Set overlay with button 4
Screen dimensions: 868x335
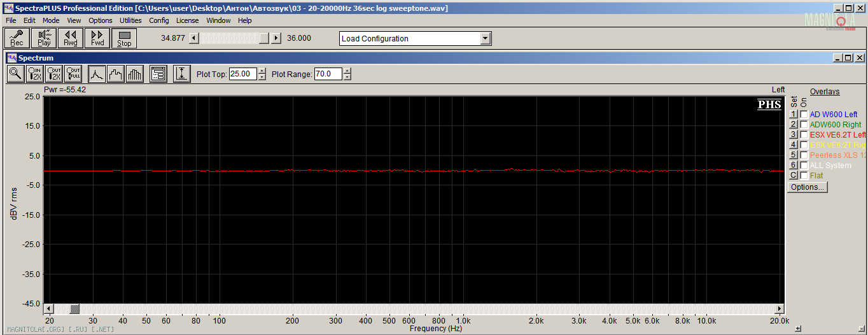coord(794,145)
